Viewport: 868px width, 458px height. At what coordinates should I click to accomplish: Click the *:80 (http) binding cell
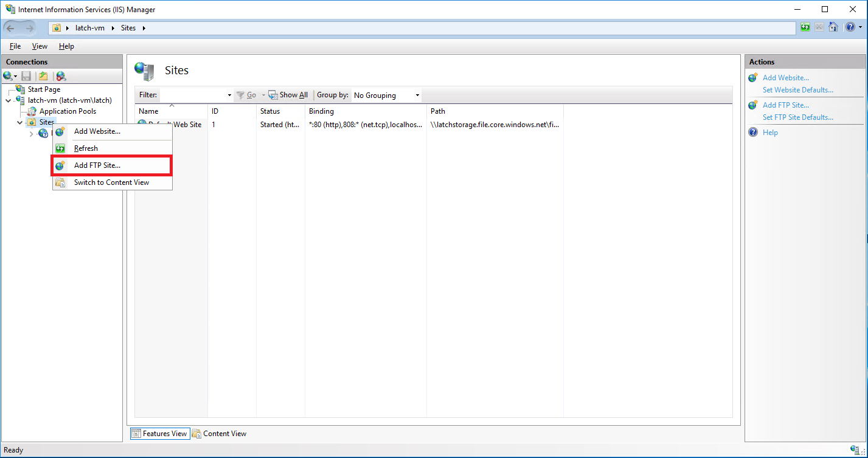pos(365,125)
